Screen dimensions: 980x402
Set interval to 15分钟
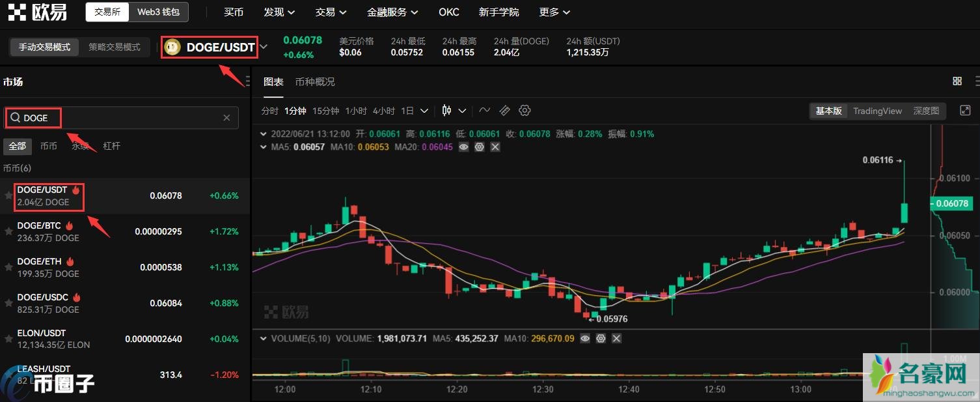click(325, 111)
